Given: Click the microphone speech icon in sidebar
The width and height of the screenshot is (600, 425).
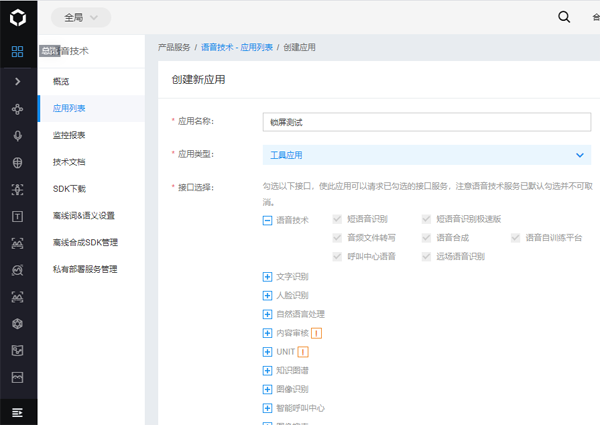Looking at the screenshot, I should click(17, 135).
